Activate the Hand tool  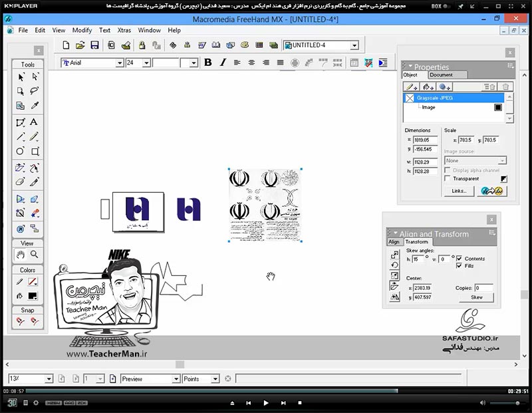click(21, 254)
